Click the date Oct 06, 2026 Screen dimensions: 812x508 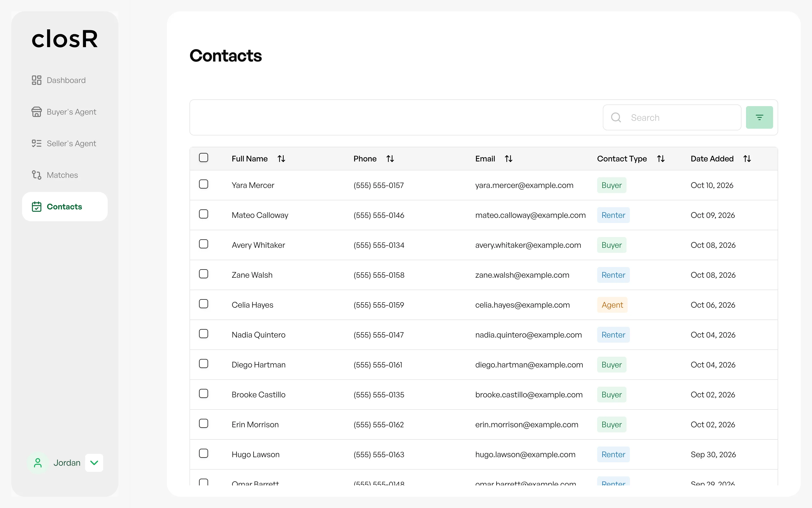713,305
